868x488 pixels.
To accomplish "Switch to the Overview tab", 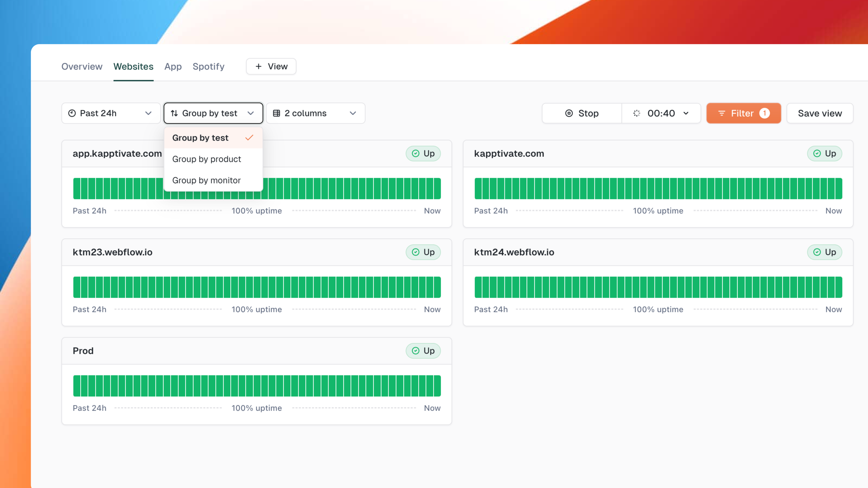I will pos(82,66).
